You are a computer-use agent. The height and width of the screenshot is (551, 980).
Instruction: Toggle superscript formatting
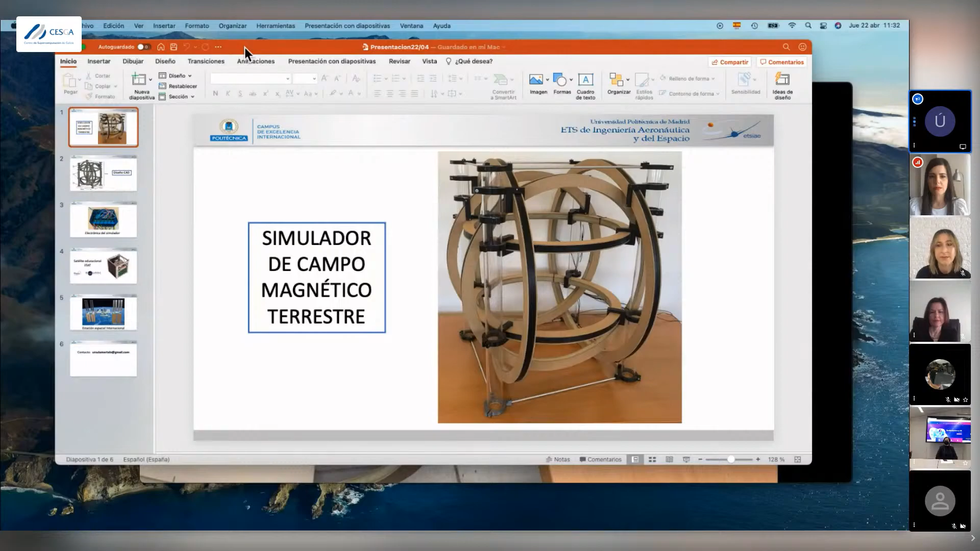click(x=265, y=94)
